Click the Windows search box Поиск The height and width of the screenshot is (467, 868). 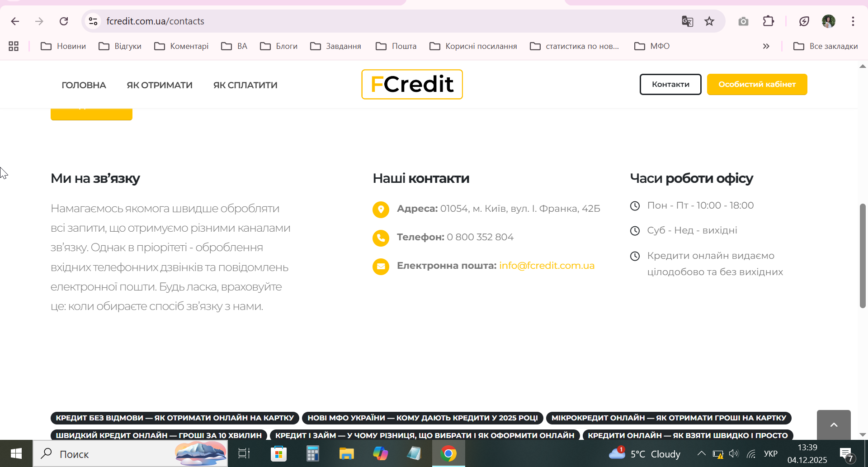click(x=131, y=453)
